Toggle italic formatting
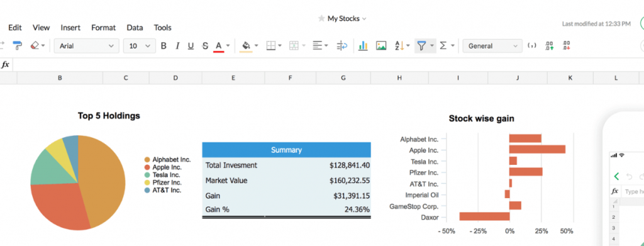 177,46
